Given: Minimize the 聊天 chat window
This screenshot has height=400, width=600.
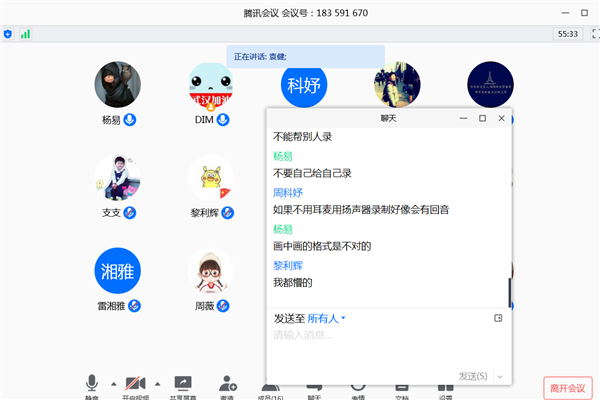Looking at the screenshot, I should (x=463, y=118).
